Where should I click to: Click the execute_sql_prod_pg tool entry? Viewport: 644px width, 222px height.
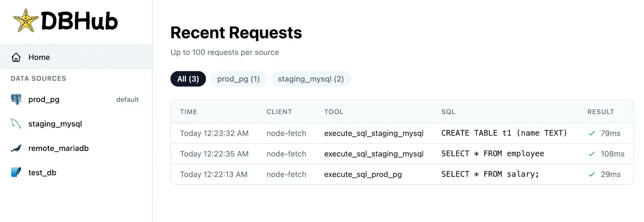[x=363, y=174]
